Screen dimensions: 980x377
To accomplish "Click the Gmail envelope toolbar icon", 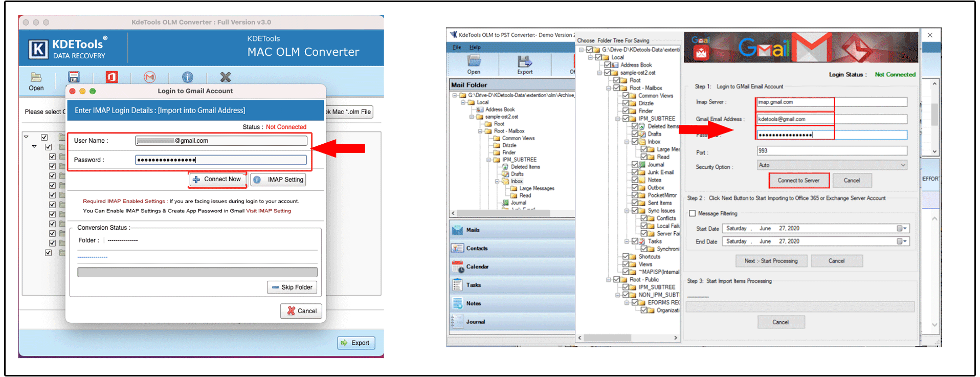I will [x=149, y=77].
